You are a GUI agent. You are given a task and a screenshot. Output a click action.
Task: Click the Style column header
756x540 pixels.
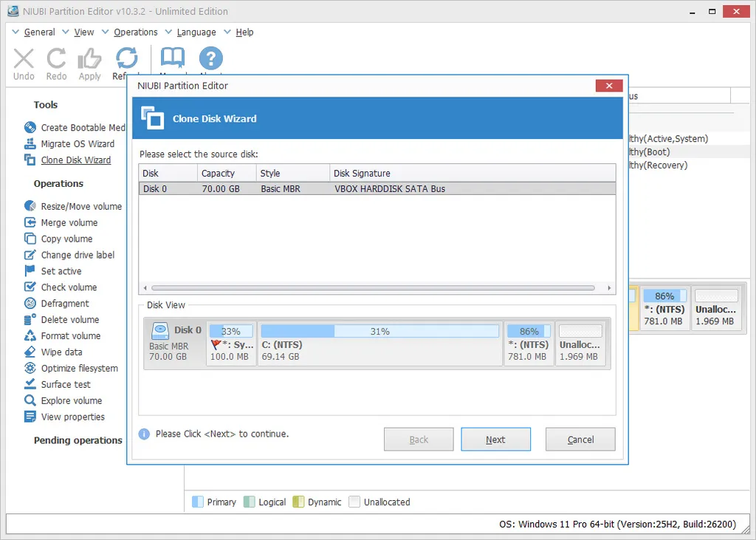coord(292,174)
